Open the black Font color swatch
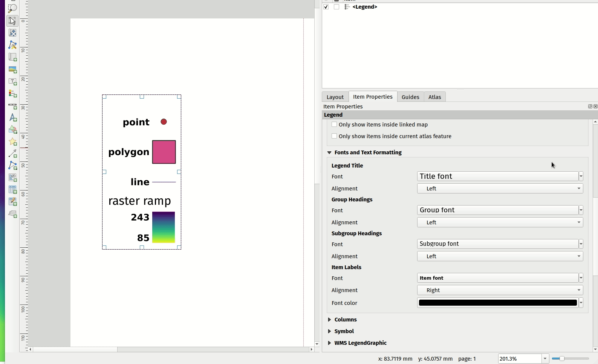The height and width of the screenshot is (364, 598). click(497, 303)
